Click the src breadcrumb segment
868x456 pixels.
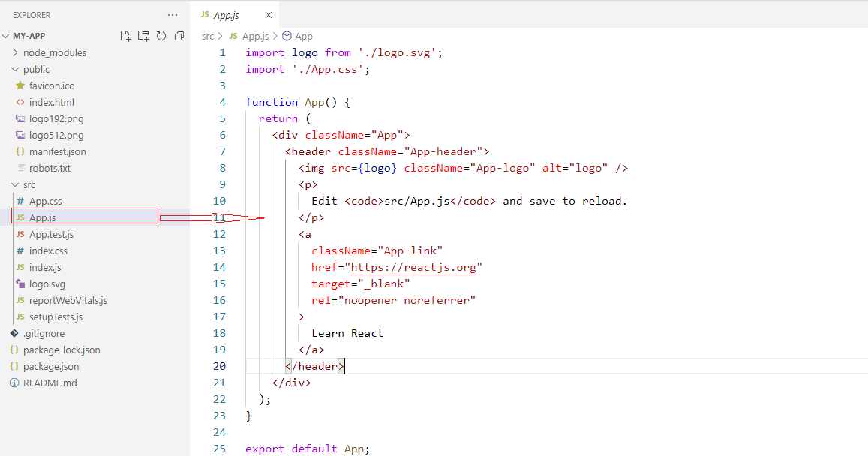[208, 36]
